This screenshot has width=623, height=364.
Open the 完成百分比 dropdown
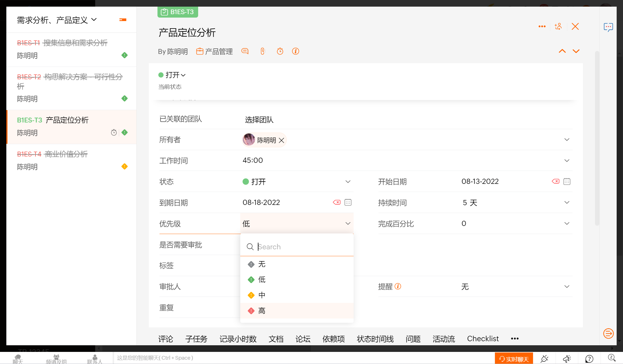[x=567, y=224]
